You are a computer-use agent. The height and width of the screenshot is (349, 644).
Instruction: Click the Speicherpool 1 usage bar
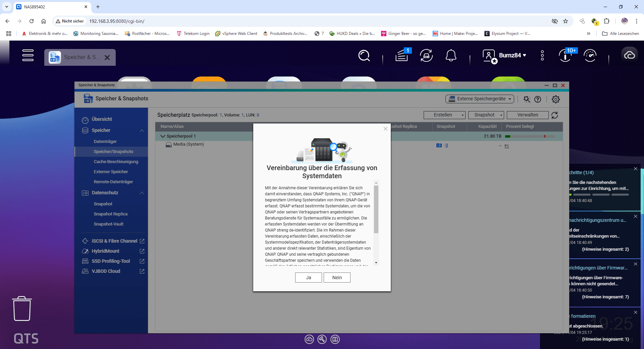point(530,136)
